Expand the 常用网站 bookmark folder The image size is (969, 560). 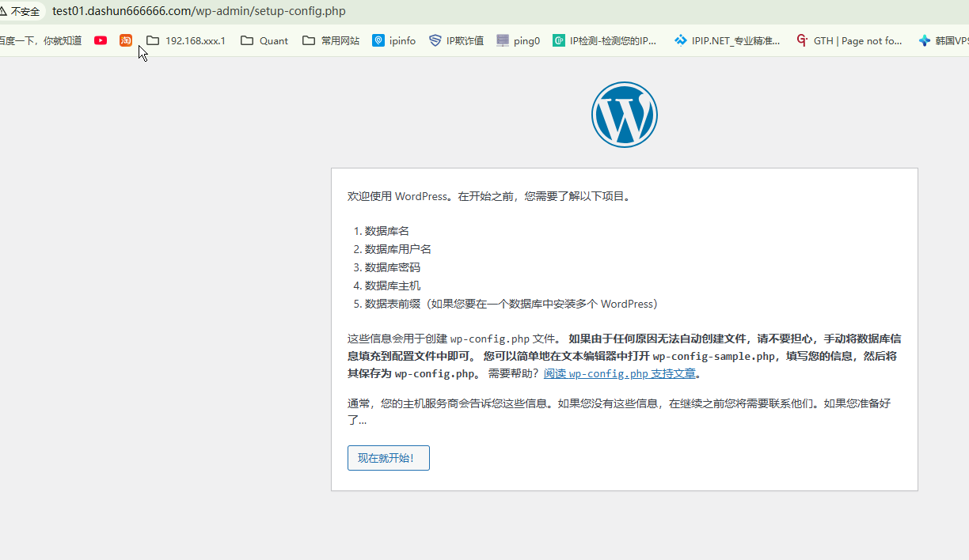(x=331, y=40)
